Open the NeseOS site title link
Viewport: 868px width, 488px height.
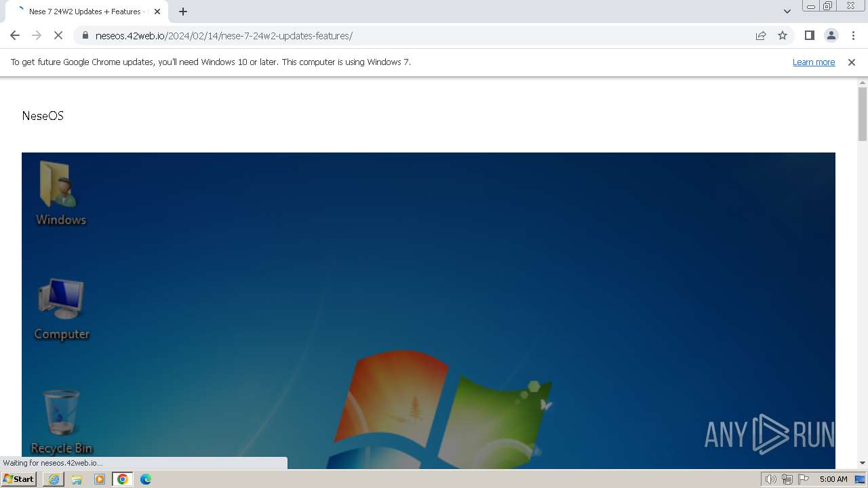pyautogui.click(x=43, y=116)
